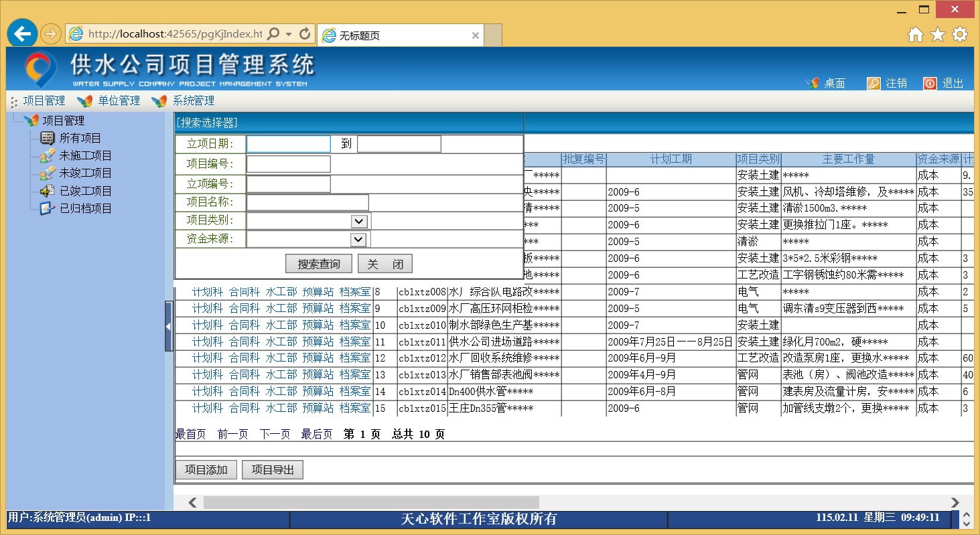Open the browser settings gear icon
This screenshot has height=535, width=980.
point(960,35)
